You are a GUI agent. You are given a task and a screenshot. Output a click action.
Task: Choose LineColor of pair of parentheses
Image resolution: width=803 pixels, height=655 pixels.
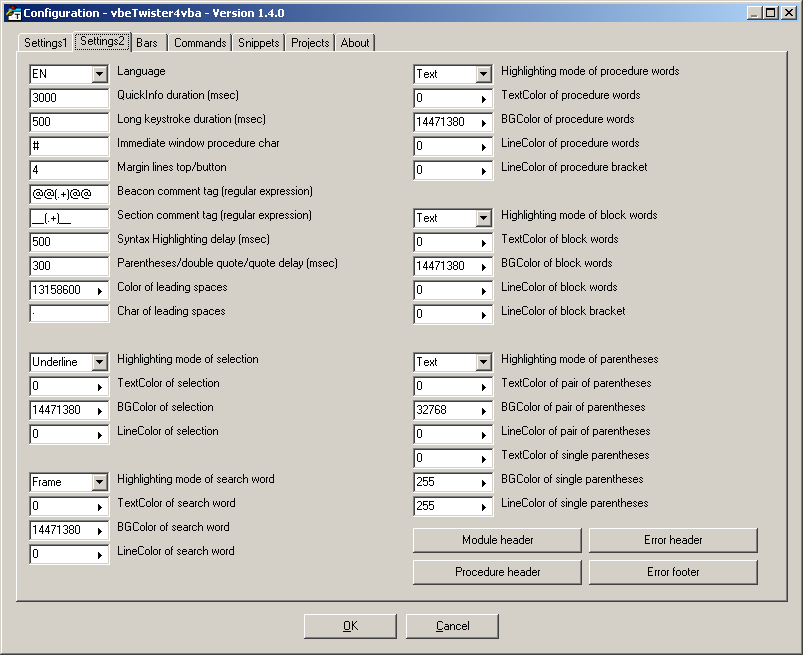(483, 435)
